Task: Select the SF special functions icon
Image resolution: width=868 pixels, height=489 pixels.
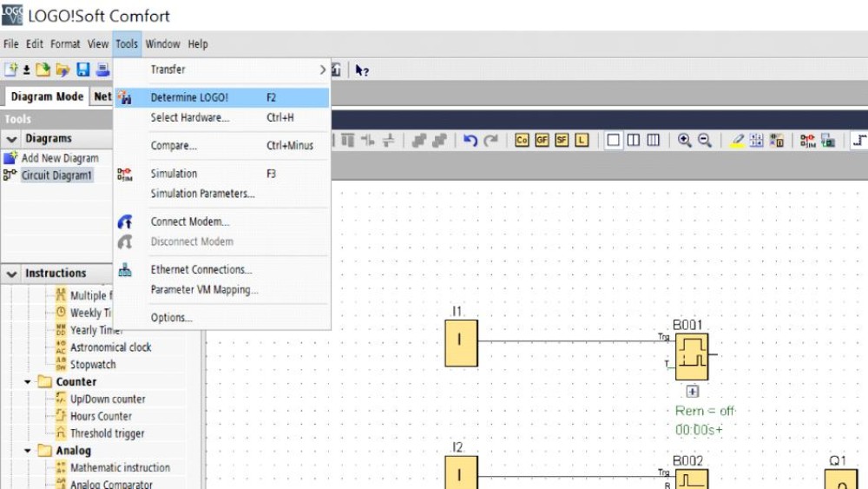Action: tap(562, 140)
